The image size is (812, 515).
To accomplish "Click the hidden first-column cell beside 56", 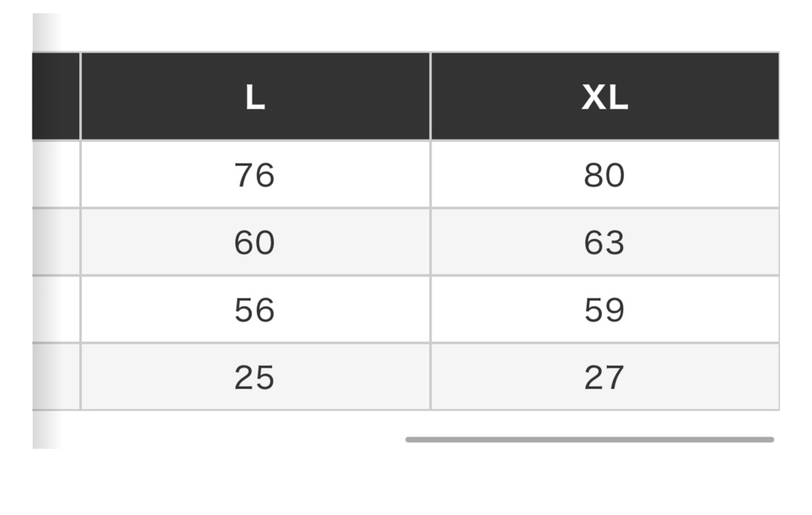I will click(56, 309).
